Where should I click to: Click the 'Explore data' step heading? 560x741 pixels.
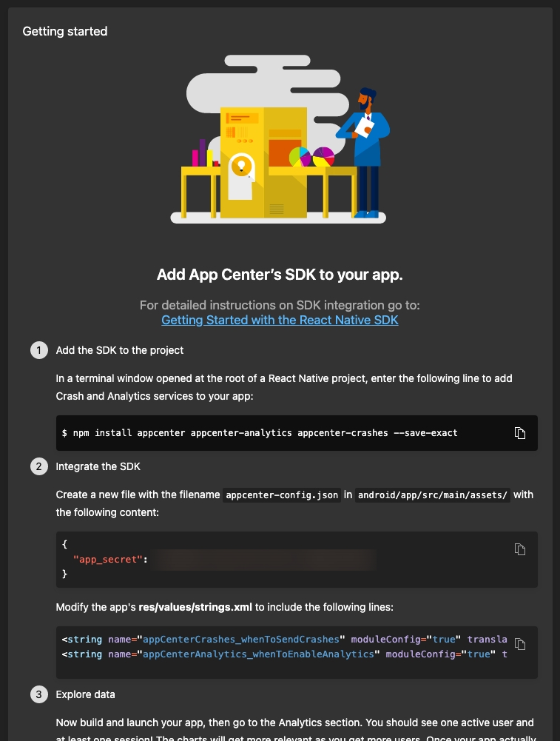coord(86,694)
